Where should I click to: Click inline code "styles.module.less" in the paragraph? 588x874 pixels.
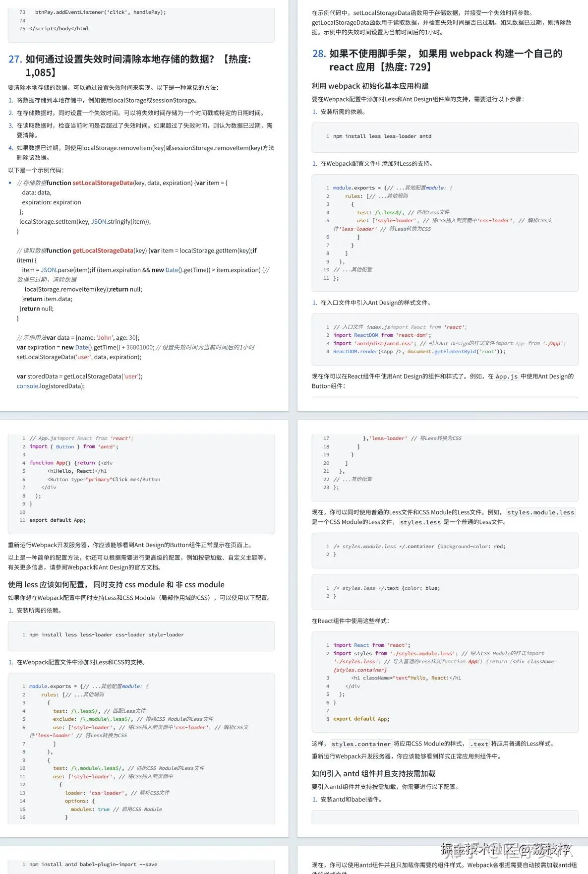[x=540, y=512]
